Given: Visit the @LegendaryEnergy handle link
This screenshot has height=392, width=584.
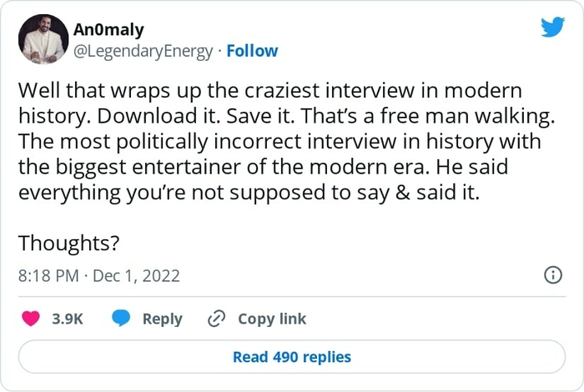Looking at the screenshot, I should click(143, 51).
